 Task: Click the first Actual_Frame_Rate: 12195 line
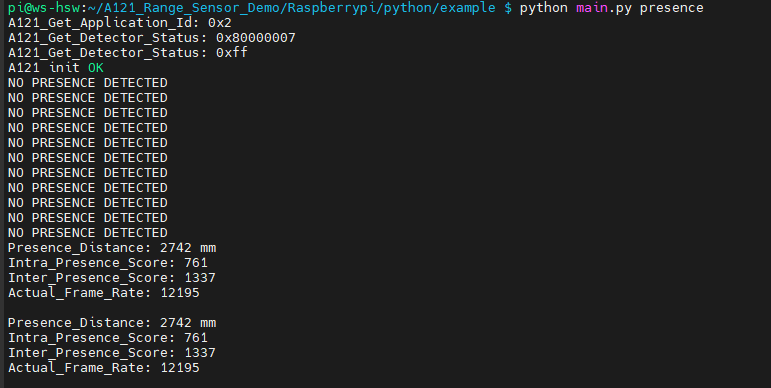pos(104,293)
